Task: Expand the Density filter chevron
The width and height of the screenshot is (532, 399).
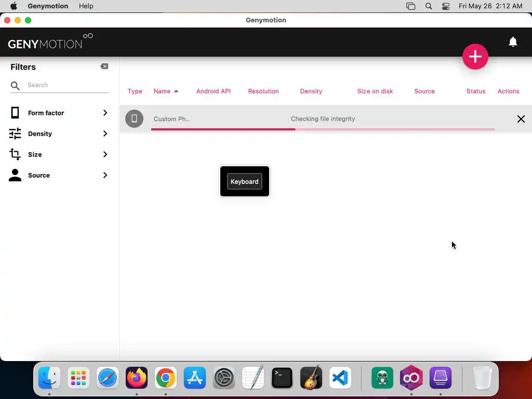Action: [x=105, y=134]
